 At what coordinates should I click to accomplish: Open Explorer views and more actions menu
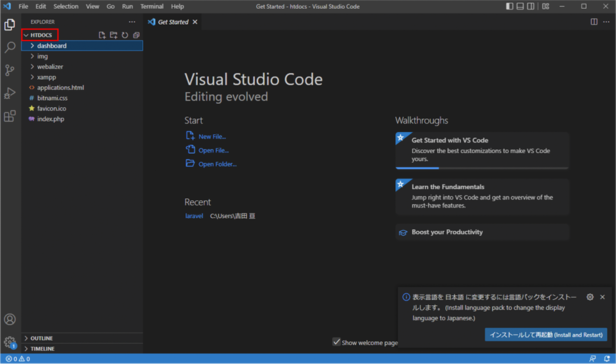tap(132, 22)
